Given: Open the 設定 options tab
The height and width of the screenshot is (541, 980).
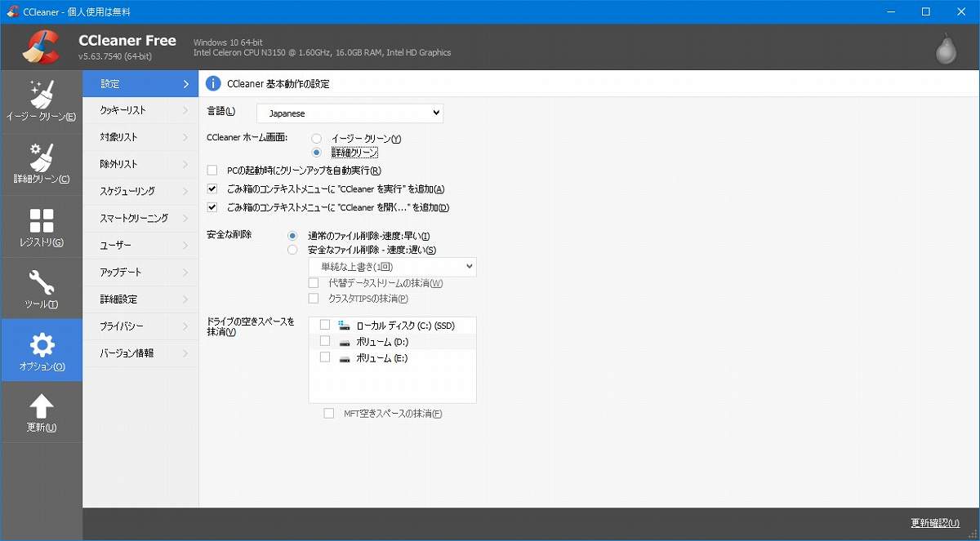Looking at the screenshot, I should (x=140, y=84).
